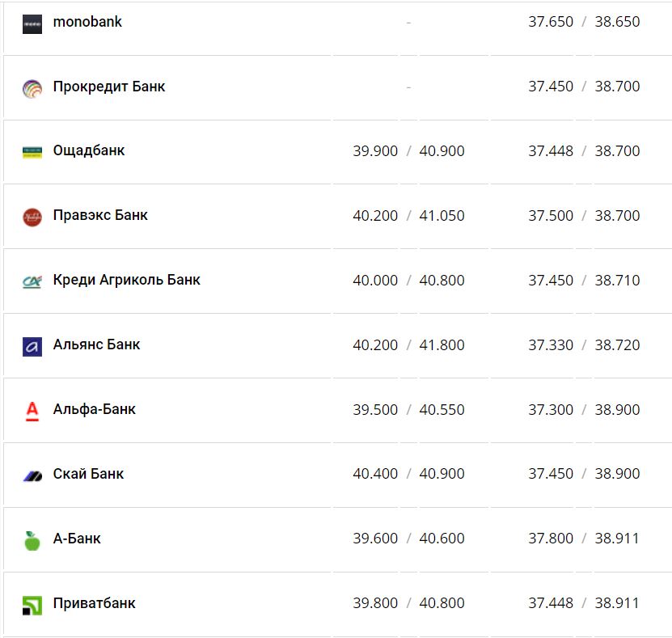Select the Альянс Банк name
672x638 pixels.
click(96, 344)
